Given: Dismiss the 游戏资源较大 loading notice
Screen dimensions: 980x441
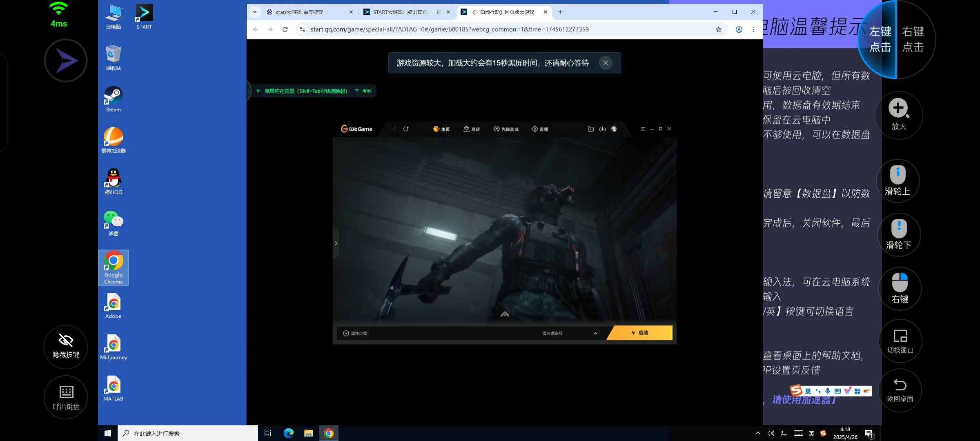Looking at the screenshot, I should (606, 63).
